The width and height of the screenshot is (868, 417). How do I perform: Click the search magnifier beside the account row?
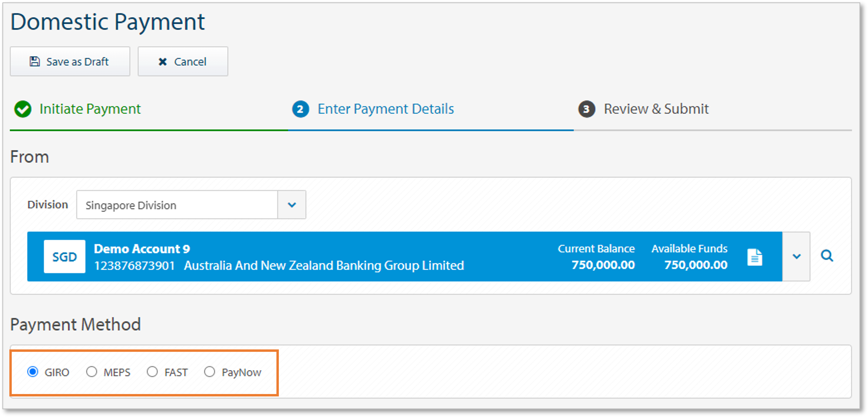click(x=827, y=256)
